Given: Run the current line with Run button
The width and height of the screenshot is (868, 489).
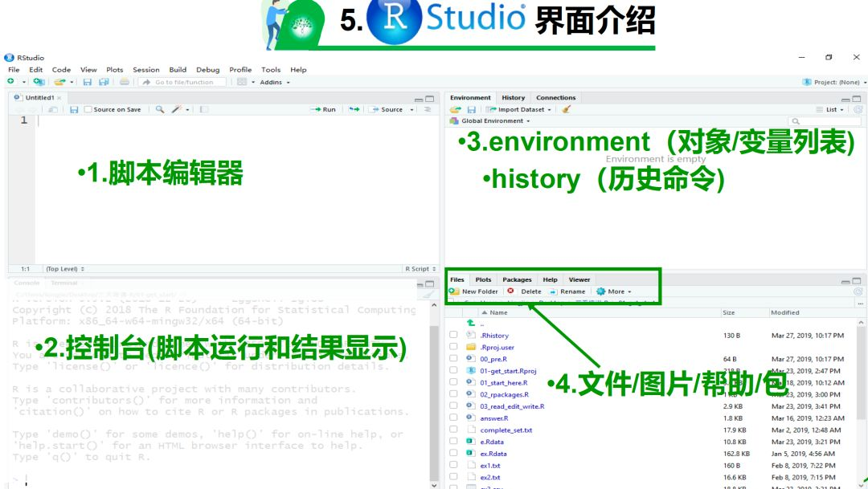Looking at the screenshot, I should 323,109.
